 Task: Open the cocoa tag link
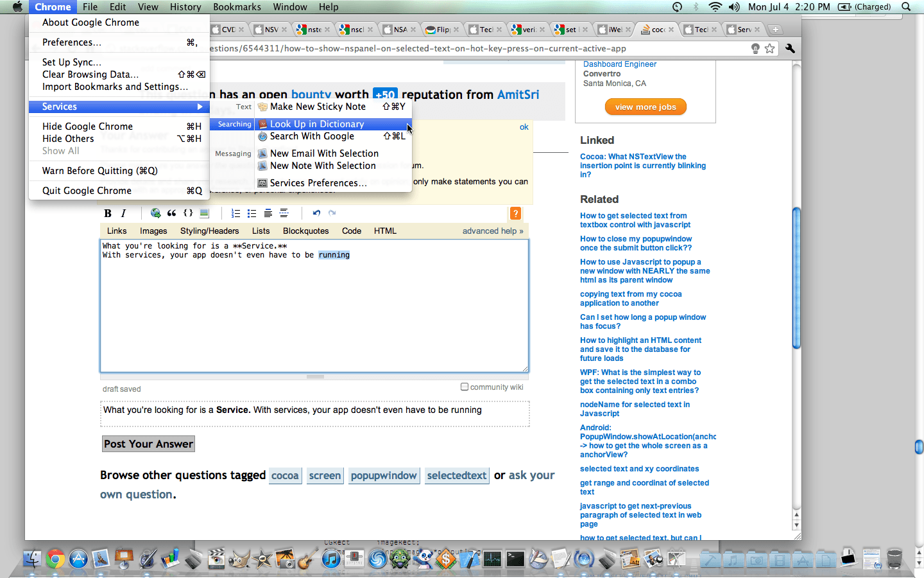[285, 476]
